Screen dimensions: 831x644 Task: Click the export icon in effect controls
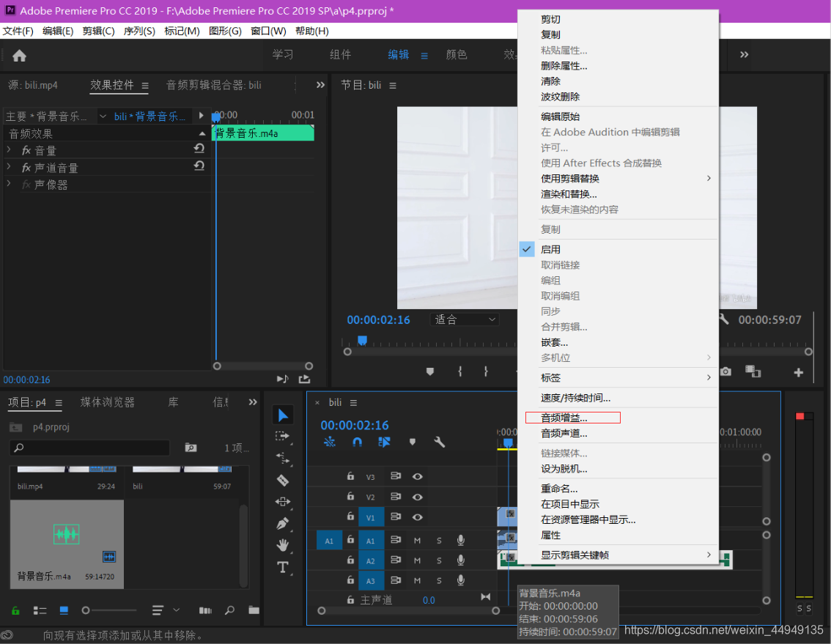click(x=304, y=379)
